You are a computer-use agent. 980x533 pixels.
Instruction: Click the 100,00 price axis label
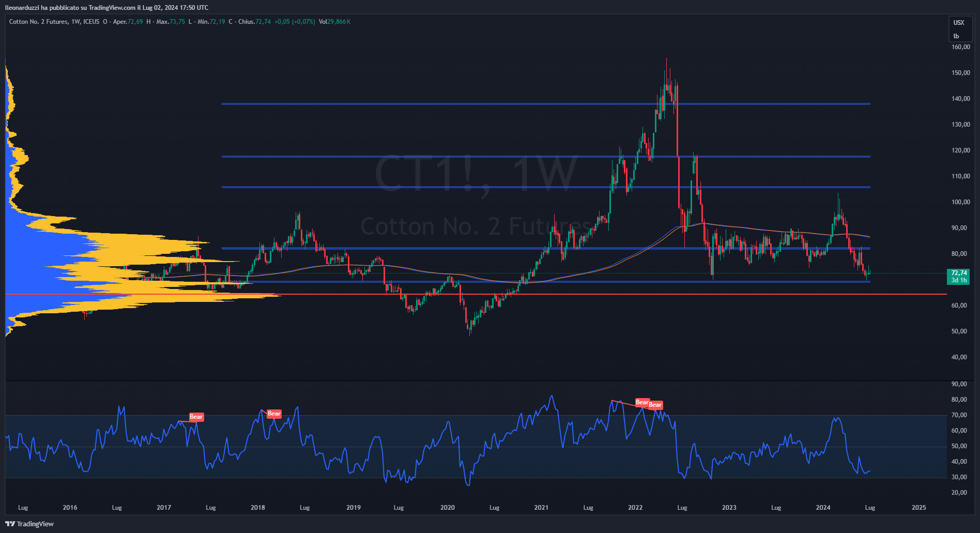pos(960,202)
